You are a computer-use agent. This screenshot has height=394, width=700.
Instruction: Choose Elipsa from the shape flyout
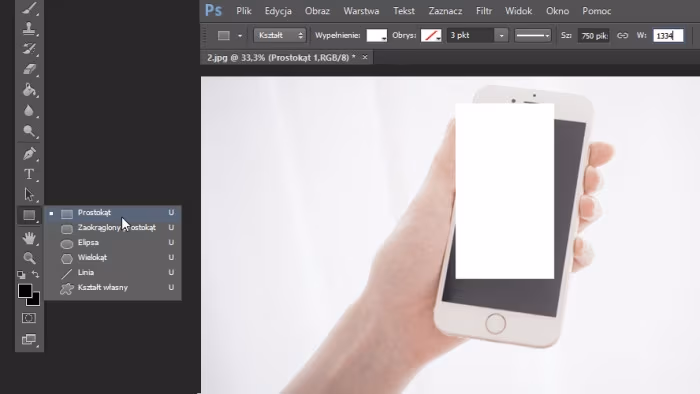pyautogui.click(x=112, y=243)
